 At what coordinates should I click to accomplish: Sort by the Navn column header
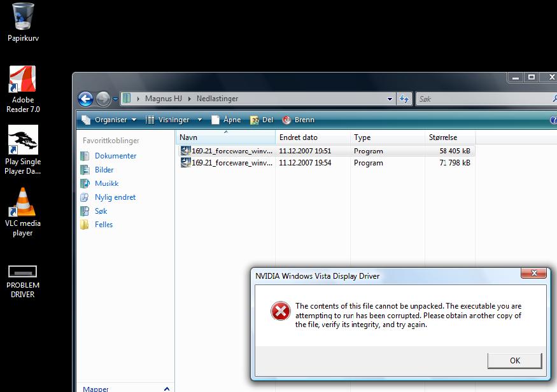[225, 137]
